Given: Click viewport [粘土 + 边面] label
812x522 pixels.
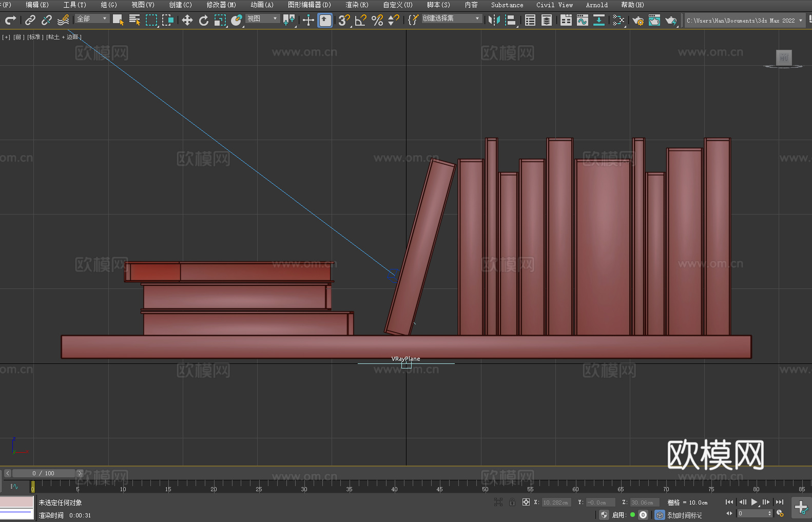Looking at the screenshot, I should (x=64, y=37).
